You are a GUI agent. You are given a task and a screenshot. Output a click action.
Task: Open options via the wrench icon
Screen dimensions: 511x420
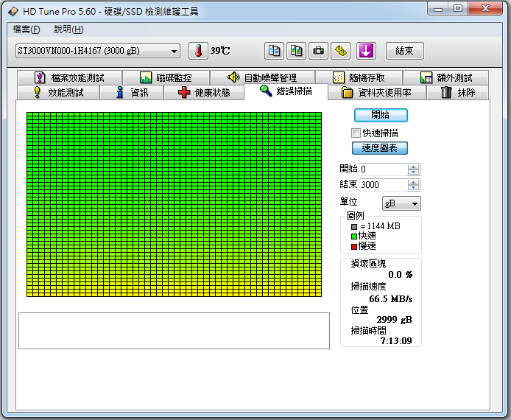click(x=341, y=51)
